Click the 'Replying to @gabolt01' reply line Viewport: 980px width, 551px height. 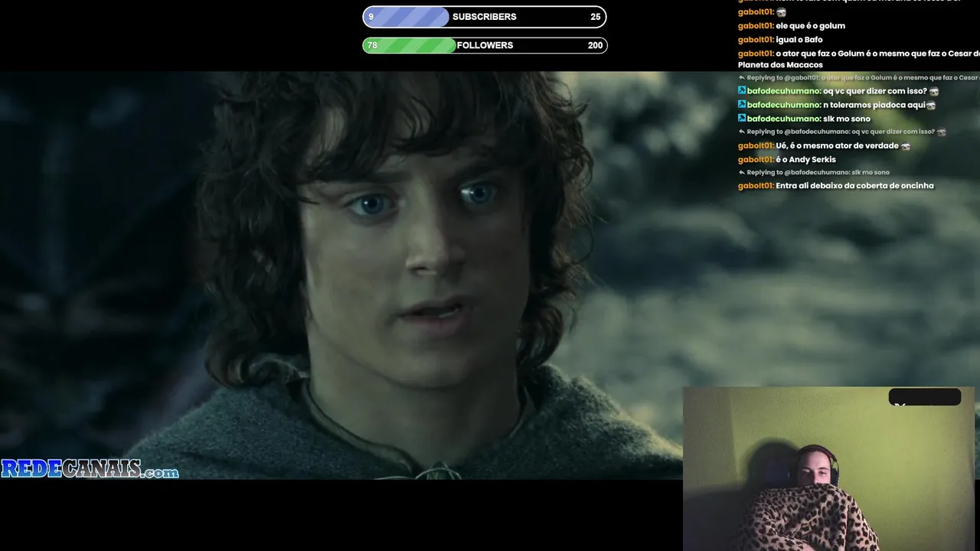859,78
